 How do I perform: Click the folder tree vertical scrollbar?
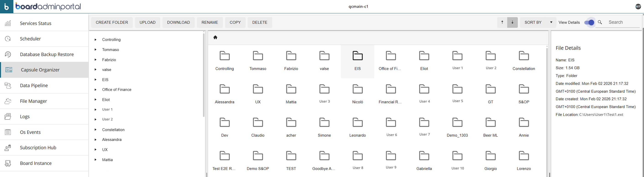pos(204,75)
